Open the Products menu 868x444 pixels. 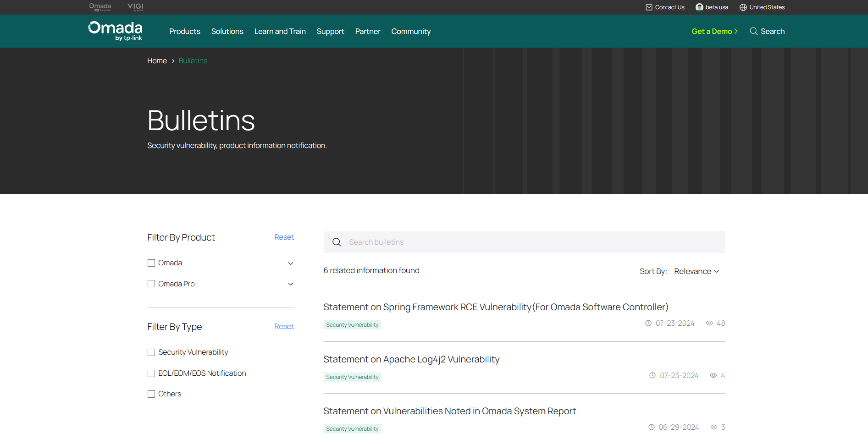(x=185, y=31)
